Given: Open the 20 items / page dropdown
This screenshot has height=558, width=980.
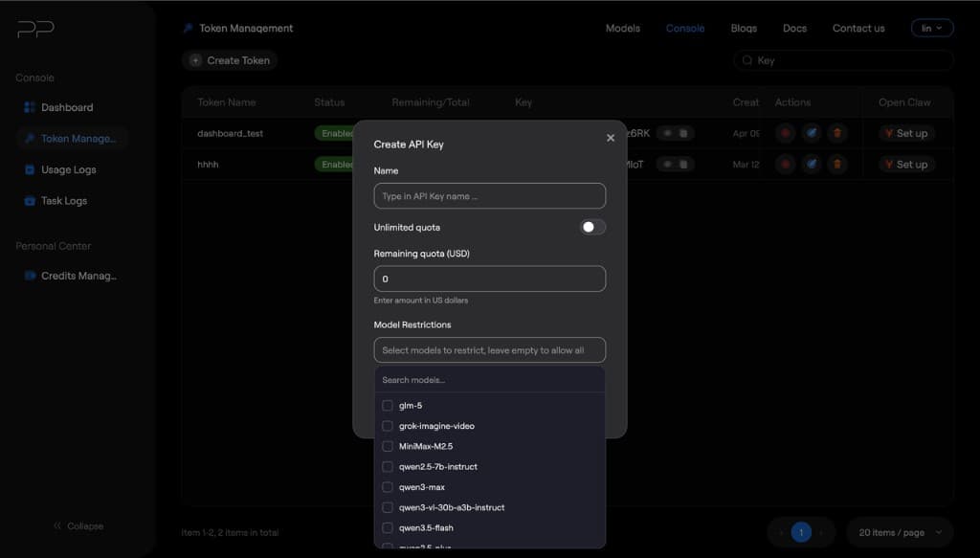Looking at the screenshot, I should click(x=900, y=532).
